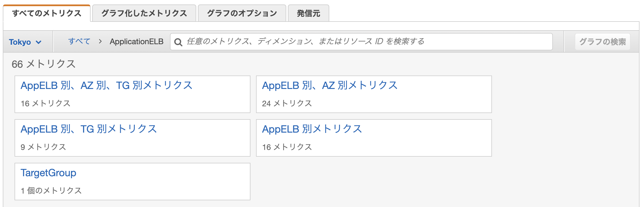Click the Tokyo dropdown chevron
The image size is (644, 207).
[38, 42]
